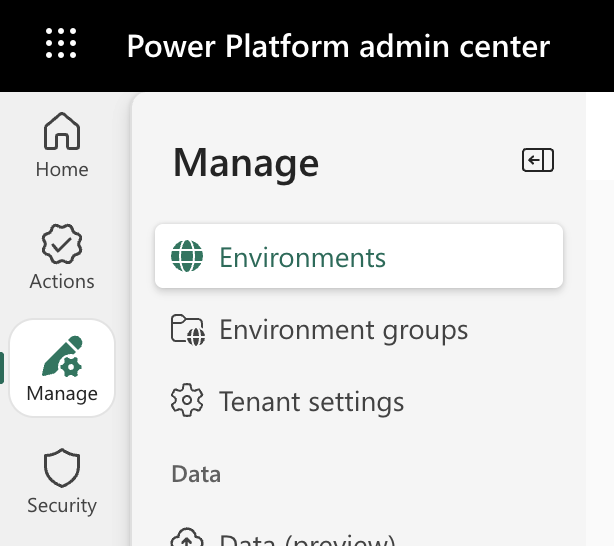The image size is (614, 546).
Task: Click the Power Platform admin center title
Action: 338,46
